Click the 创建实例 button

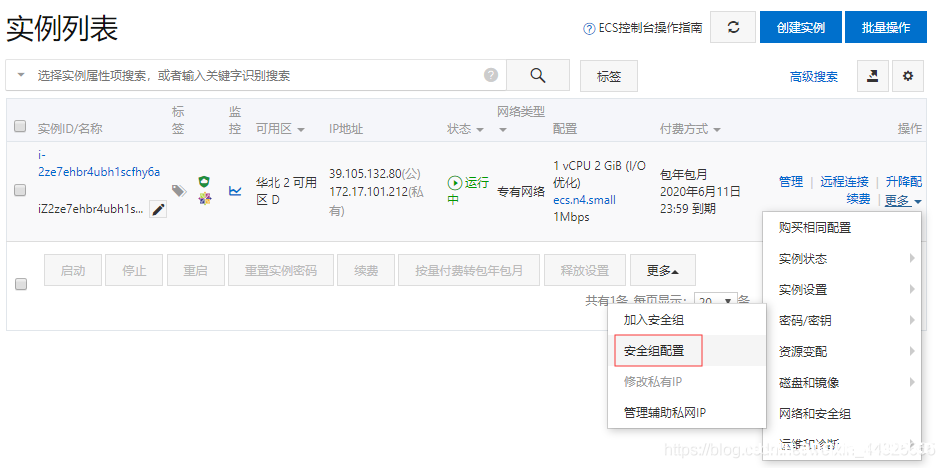(800, 28)
